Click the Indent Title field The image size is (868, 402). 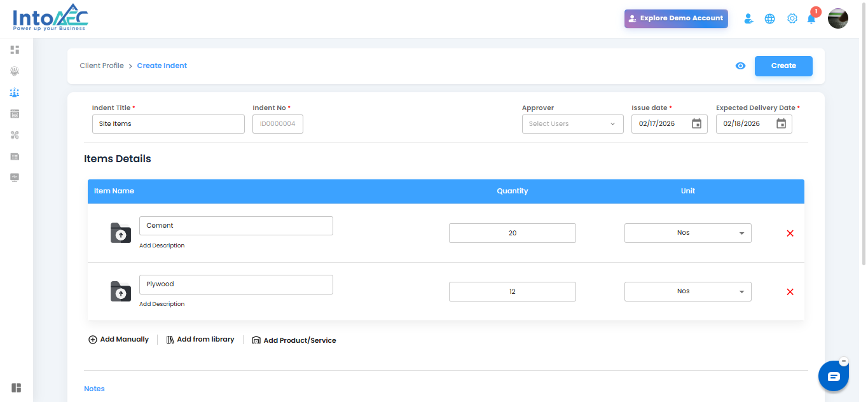tap(169, 124)
